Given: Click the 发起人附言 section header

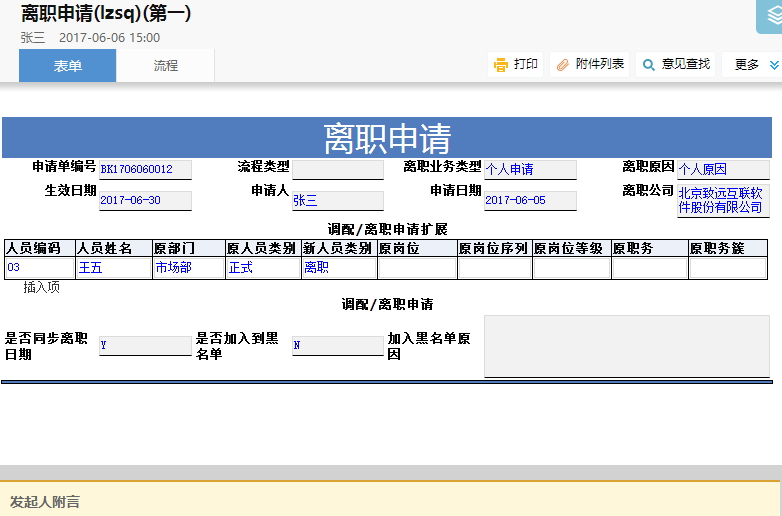Looking at the screenshot, I should [45, 502].
